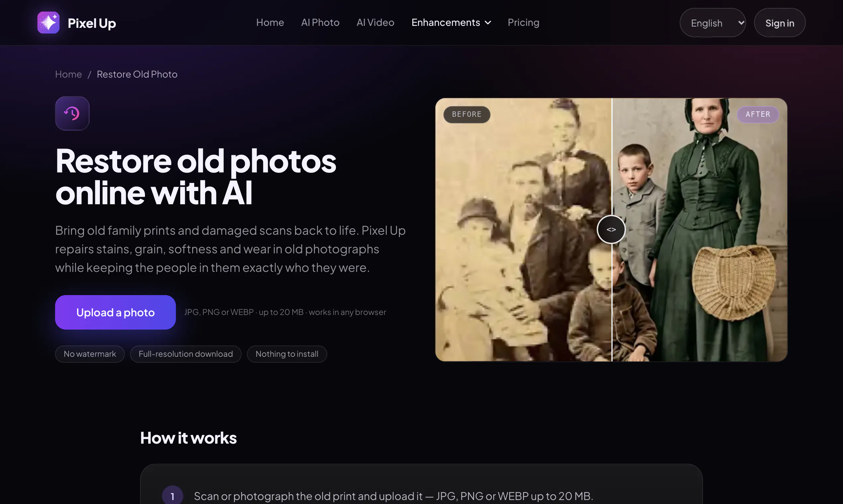
Task: Click the Full-resolution download pill
Action: tap(186, 354)
